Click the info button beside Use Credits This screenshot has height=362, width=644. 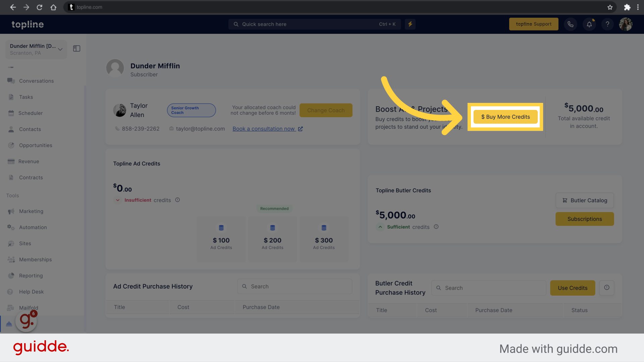click(x=607, y=288)
